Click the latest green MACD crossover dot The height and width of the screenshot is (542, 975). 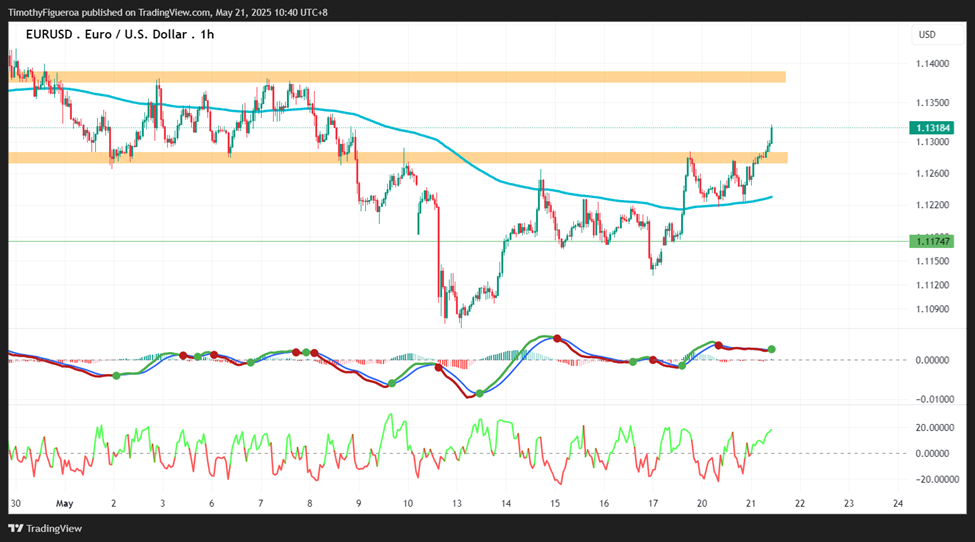coord(771,349)
